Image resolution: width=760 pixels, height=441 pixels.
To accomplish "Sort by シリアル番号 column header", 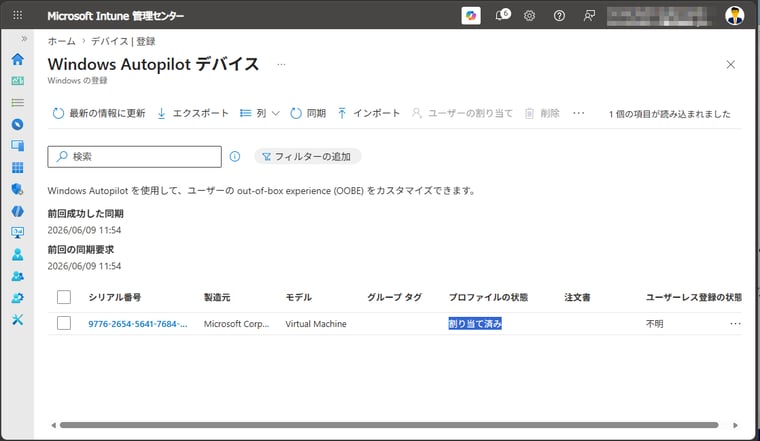I will 114,297.
